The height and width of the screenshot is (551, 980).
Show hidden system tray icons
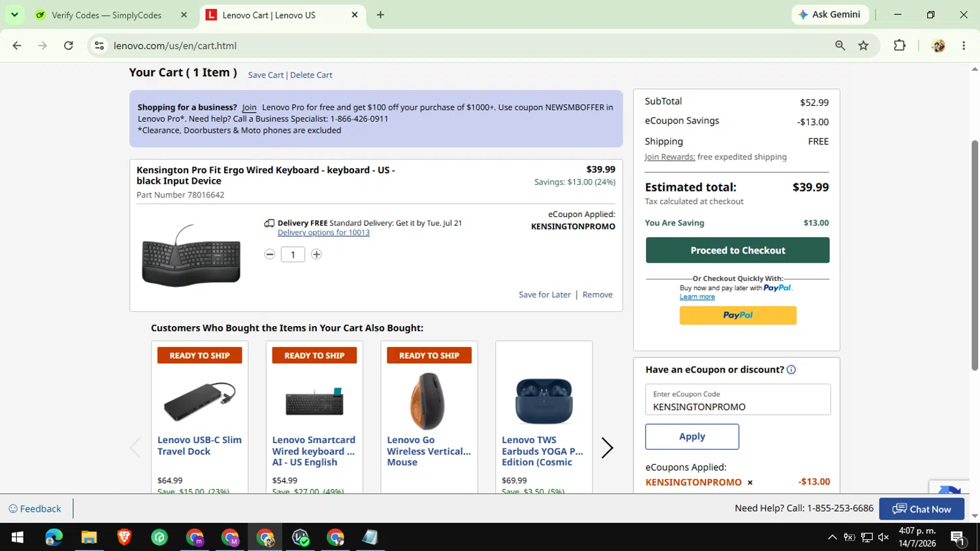832,537
